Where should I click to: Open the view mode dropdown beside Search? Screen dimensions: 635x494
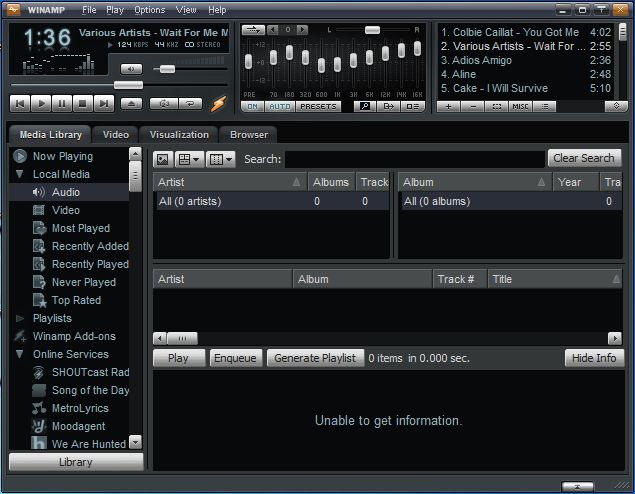(x=189, y=160)
